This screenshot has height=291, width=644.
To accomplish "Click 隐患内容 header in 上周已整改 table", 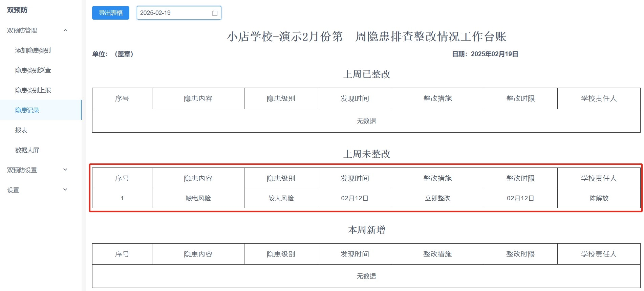I will point(198,98).
